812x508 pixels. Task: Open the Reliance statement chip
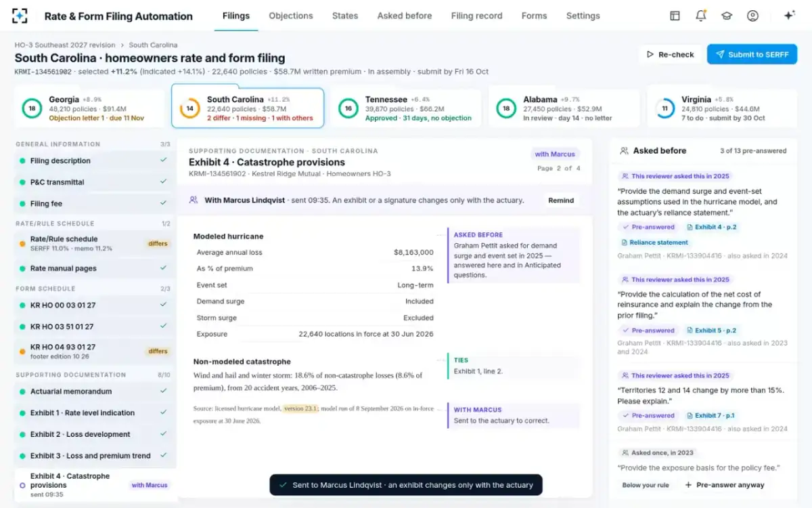tap(654, 242)
